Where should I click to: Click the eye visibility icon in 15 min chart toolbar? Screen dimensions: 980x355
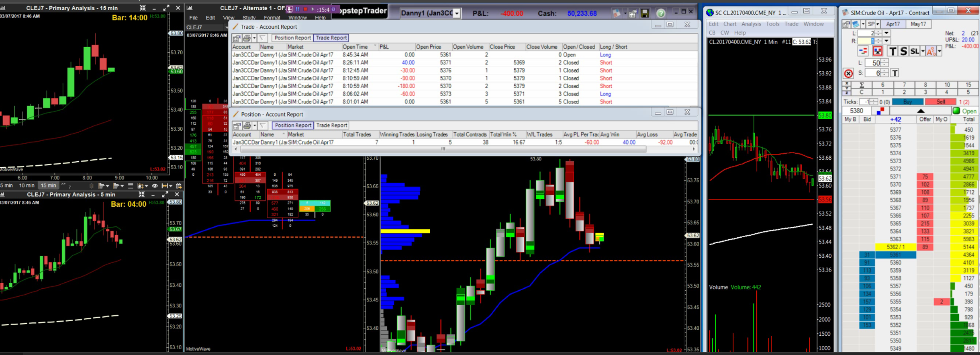[155, 186]
